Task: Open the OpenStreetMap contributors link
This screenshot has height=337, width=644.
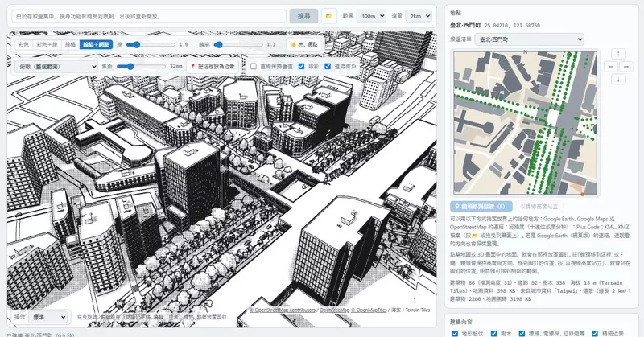Action: [283, 310]
